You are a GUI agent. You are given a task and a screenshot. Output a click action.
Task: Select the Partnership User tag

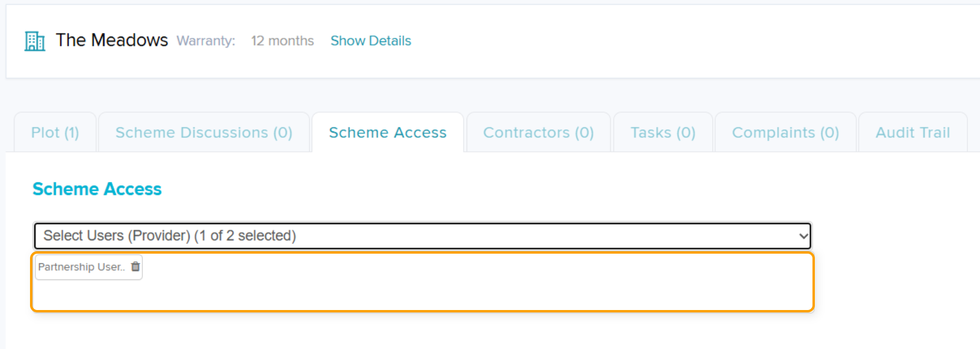point(82,267)
